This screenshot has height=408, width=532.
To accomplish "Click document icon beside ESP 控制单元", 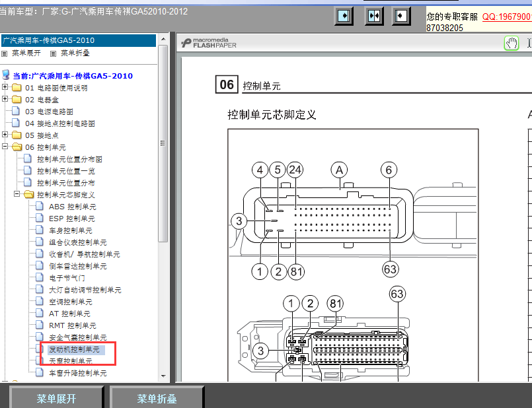I will tap(40, 218).
